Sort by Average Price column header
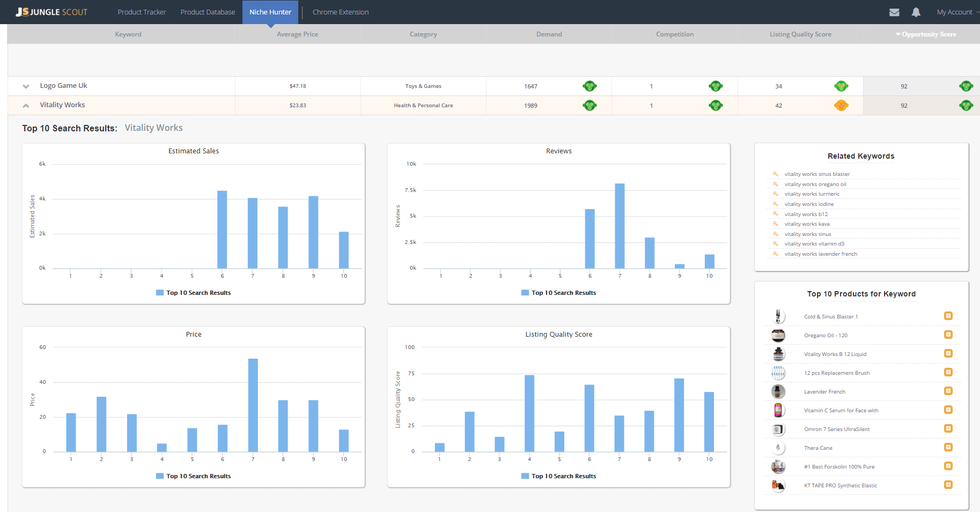This screenshot has width=980, height=512. [x=298, y=34]
